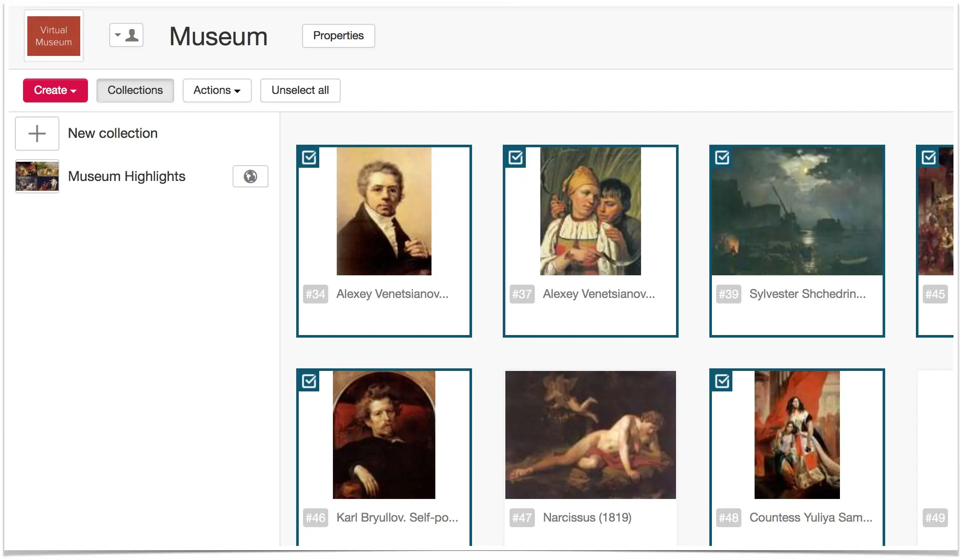The image size is (962, 560).
Task: Click the globe icon next to Museum Highlights
Action: 251,176
